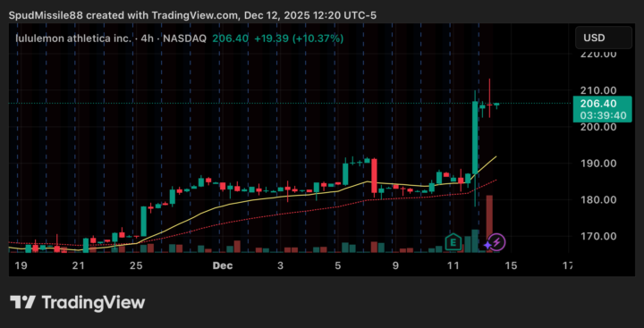Click the purple lightning bolt event icon
Screen dimensions: 644x328
(x=497, y=242)
